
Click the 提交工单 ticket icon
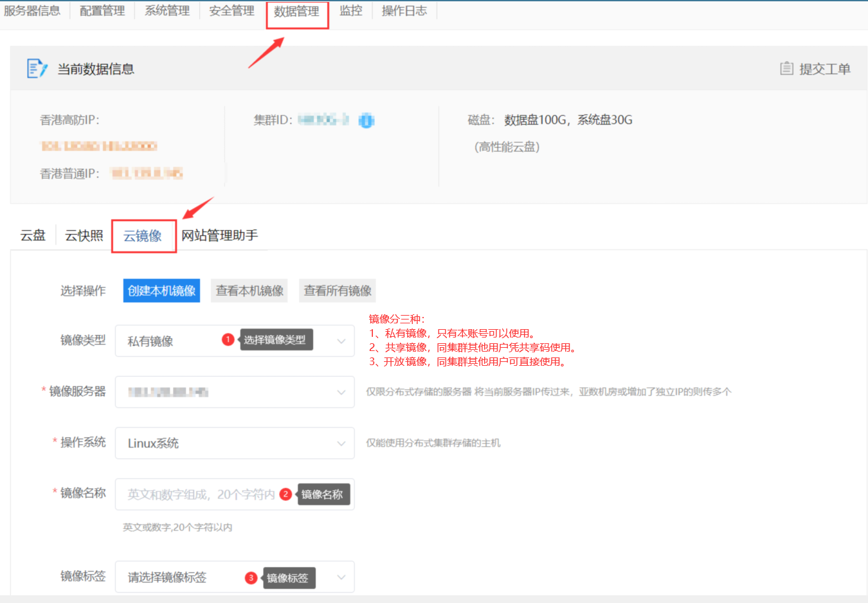786,68
